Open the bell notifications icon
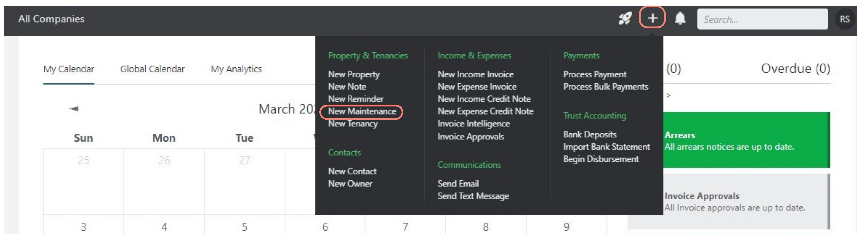 pyautogui.click(x=680, y=18)
